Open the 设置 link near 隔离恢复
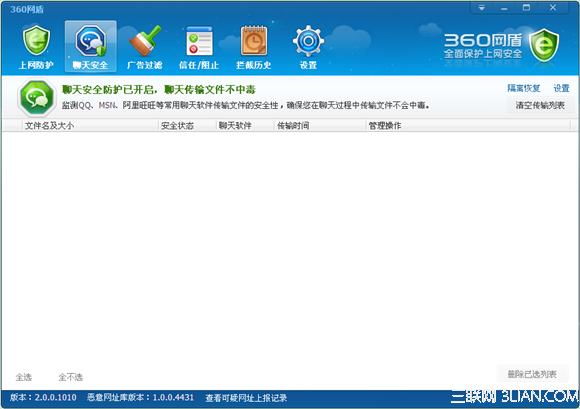Viewport: 580px width, 409px height. (x=561, y=88)
